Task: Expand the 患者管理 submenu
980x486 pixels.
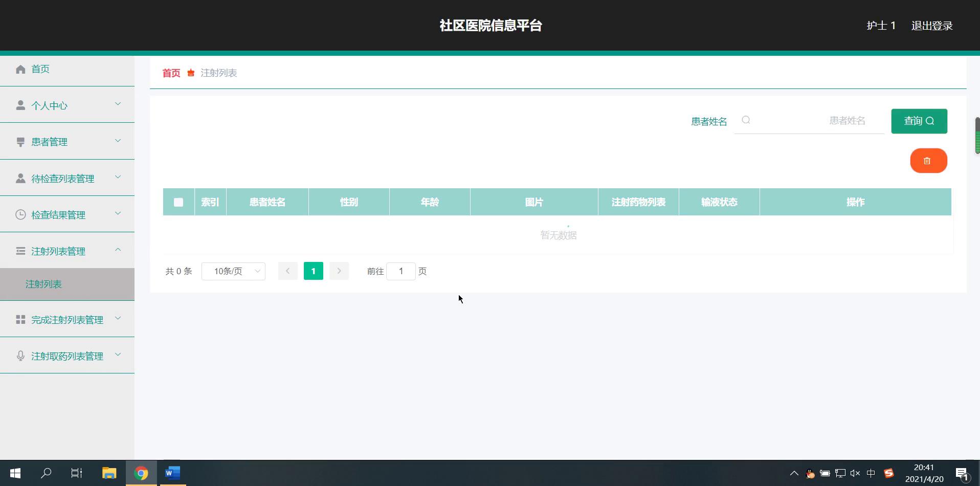Action: (x=67, y=142)
